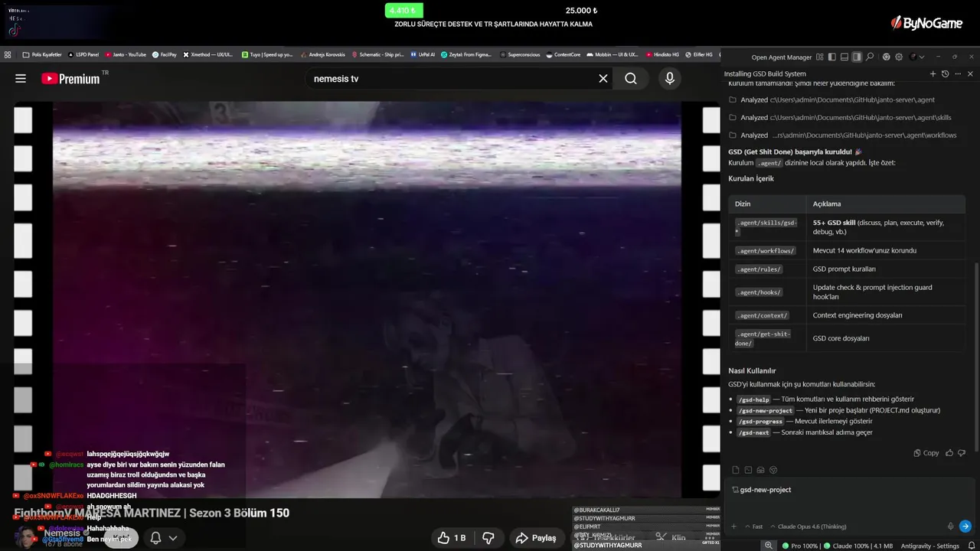Open the editor layout grid icon
Viewport: 980px width, 551px height.
(x=820, y=57)
